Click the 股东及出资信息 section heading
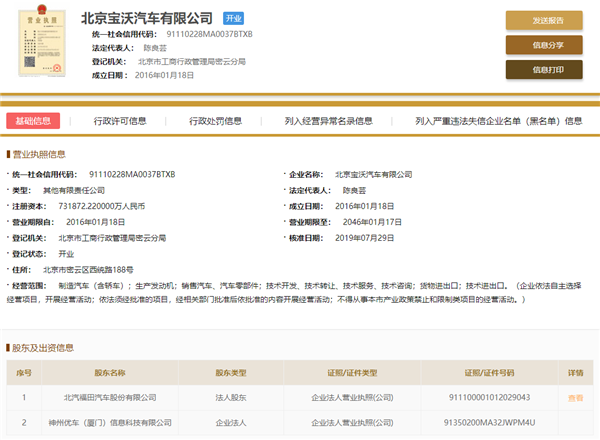 pyautogui.click(x=43, y=348)
